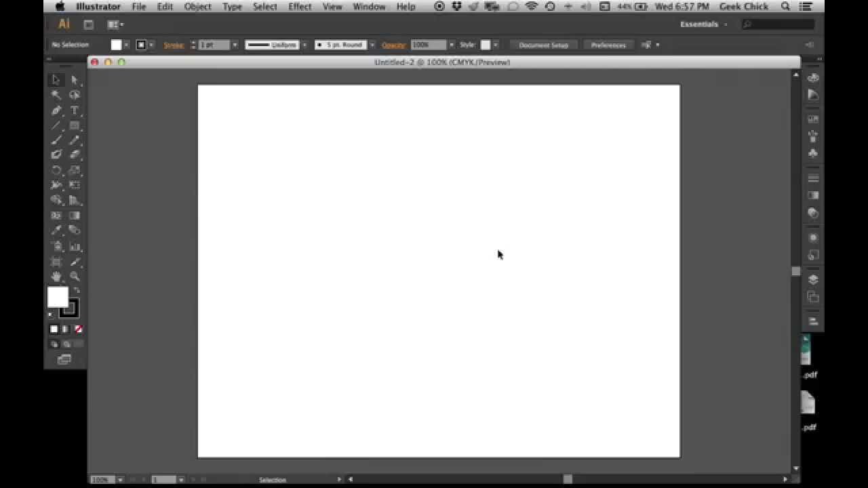The image size is (868, 488).
Task: Open the Color panel icon in dock
Action: (x=813, y=78)
